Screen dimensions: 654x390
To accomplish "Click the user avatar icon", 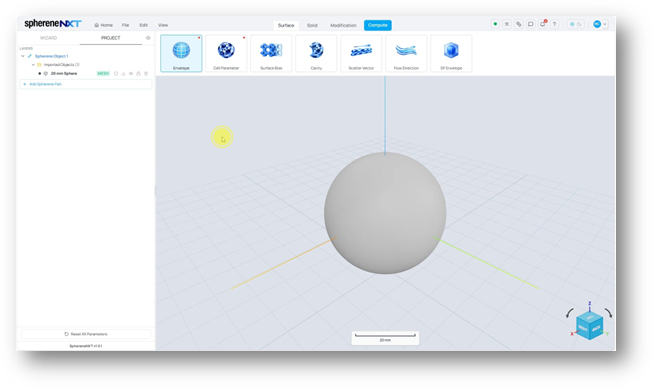I will coord(597,24).
